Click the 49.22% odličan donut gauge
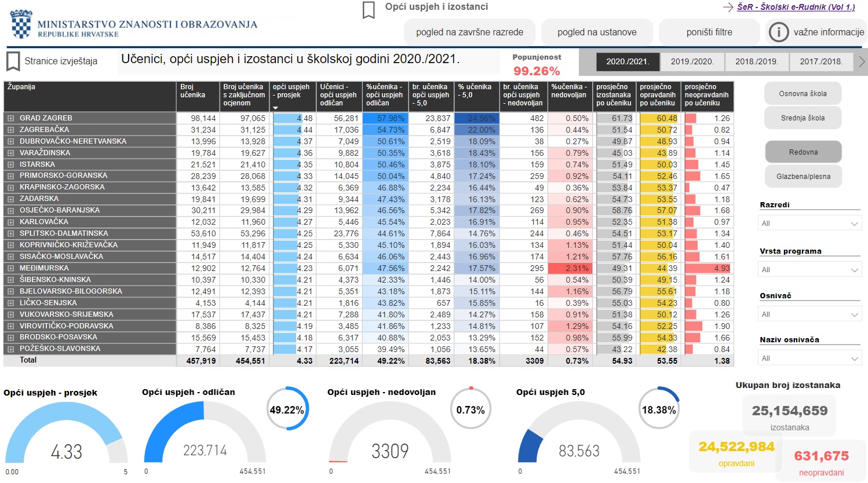868x483 pixels. point(287,409)
